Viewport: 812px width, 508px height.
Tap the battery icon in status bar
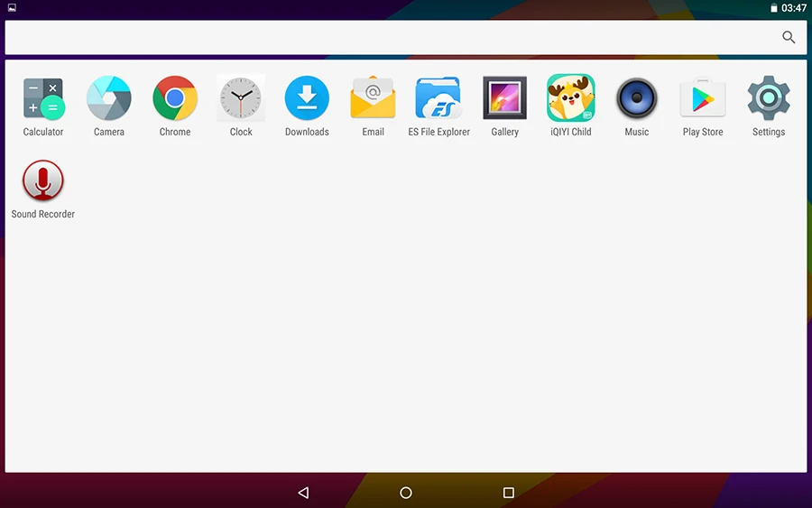click(x=774, y=8)
